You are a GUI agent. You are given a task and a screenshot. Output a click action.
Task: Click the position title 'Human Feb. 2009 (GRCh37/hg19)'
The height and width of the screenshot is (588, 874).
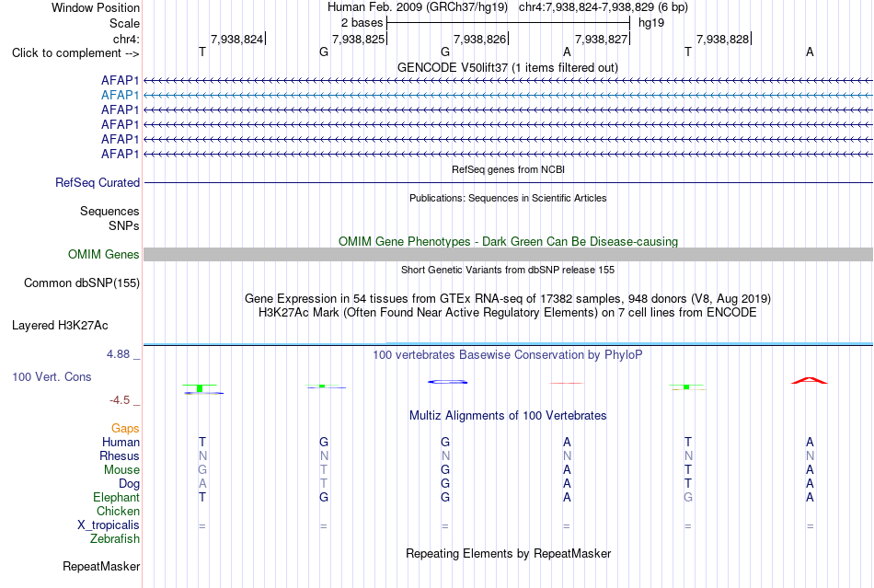point(418,7)
